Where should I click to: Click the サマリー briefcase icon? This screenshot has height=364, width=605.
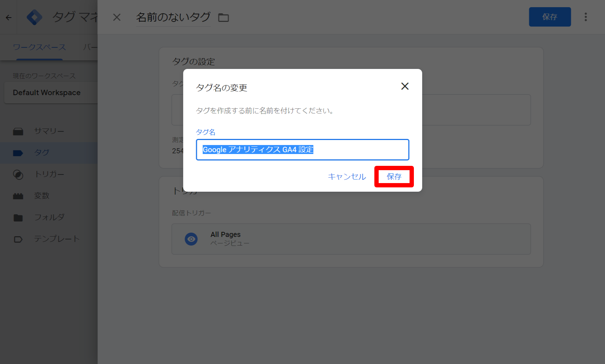click(18, 131)
